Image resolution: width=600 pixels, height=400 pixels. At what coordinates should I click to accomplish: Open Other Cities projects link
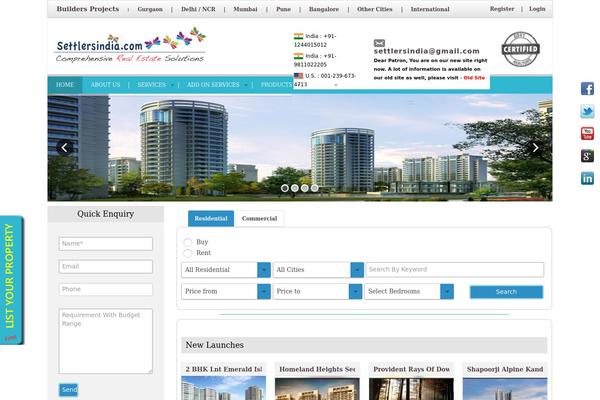pos(375,9)
